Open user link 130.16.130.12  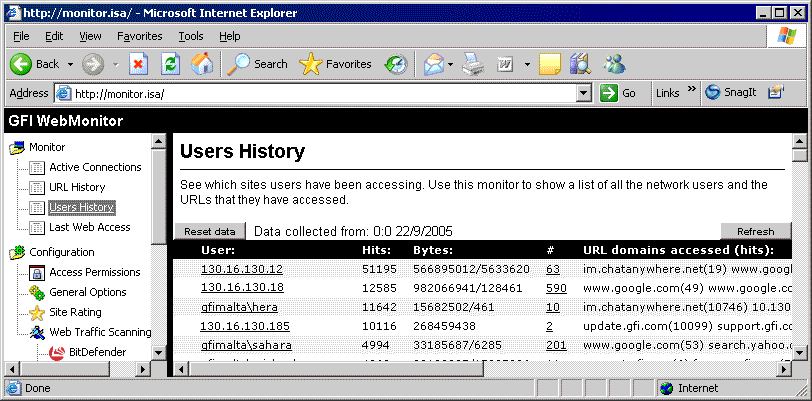pos(242,269)
